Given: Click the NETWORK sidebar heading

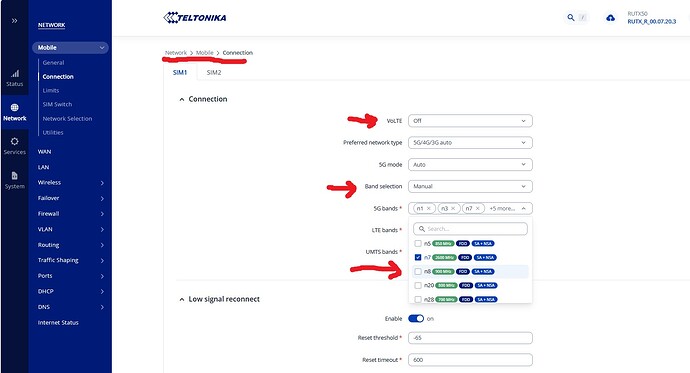Looking at the screenshot, I should (51, 25).
